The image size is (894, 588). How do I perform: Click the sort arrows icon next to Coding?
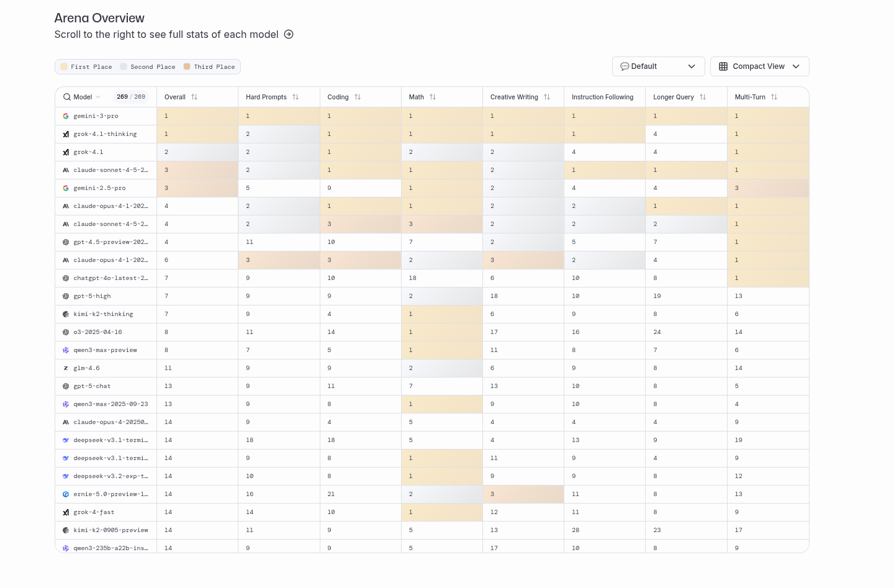point(358,97)
